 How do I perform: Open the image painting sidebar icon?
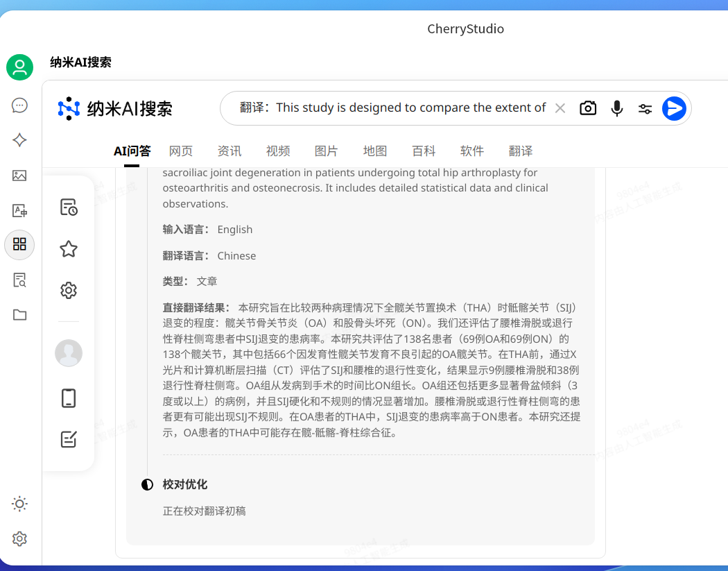pos(19,175)
